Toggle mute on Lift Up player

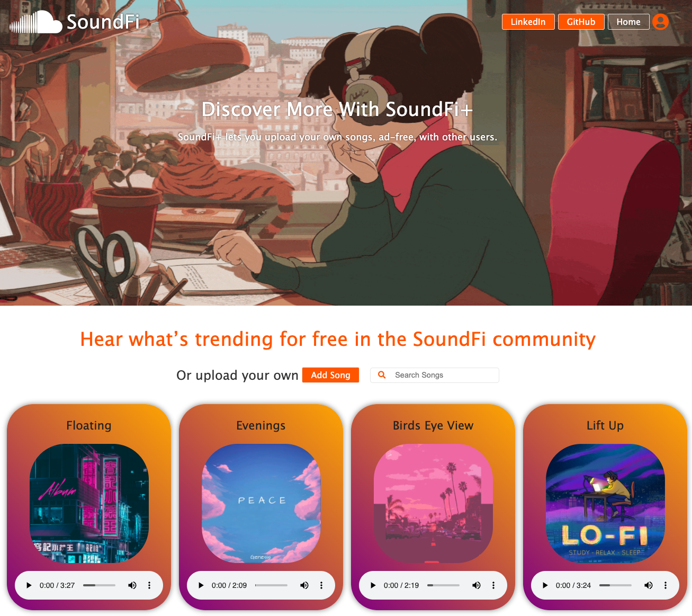tap(649, 585)
